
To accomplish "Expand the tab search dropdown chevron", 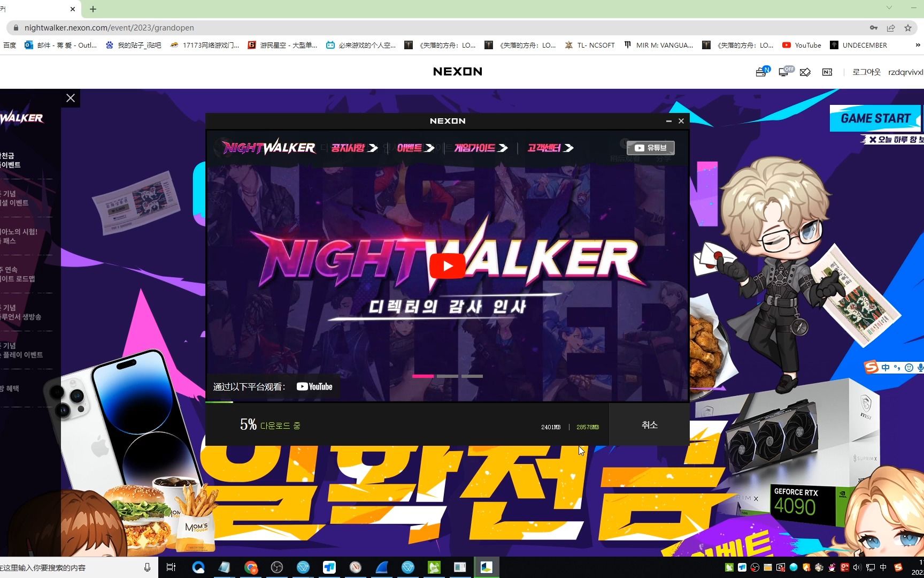I will click(889, 7).
